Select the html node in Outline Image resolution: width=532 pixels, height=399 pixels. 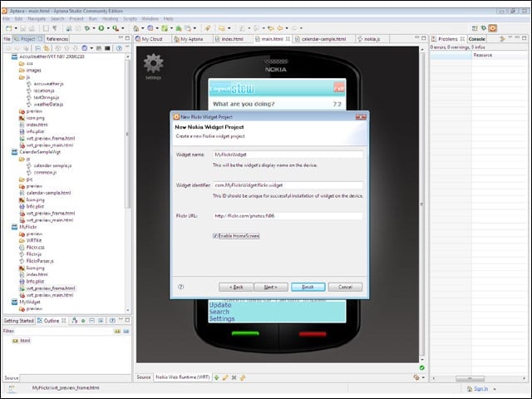(x=25, y=341)
